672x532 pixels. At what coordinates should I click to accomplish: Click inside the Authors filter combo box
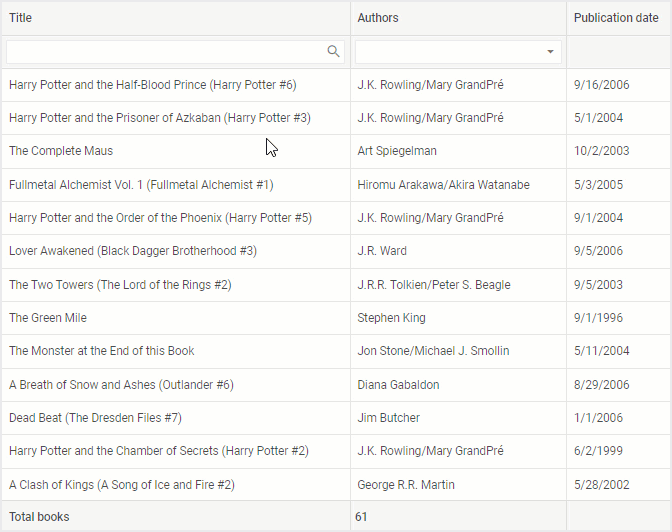coord(458,52)
